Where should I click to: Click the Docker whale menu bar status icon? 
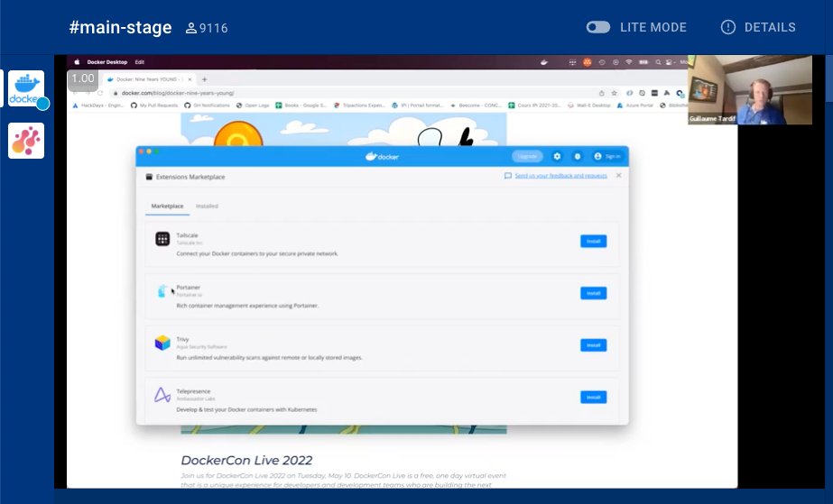click(x=544, y=62)
